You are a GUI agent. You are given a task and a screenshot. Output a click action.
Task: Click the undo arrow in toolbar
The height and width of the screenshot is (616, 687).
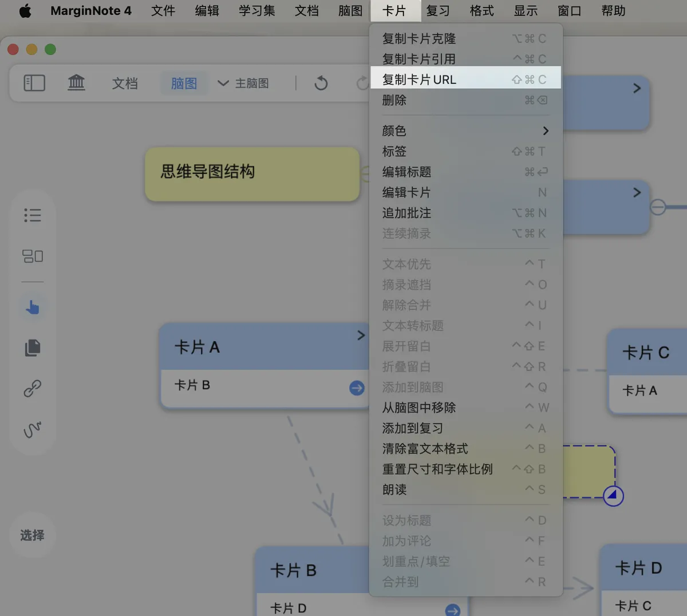click(321, 83)
